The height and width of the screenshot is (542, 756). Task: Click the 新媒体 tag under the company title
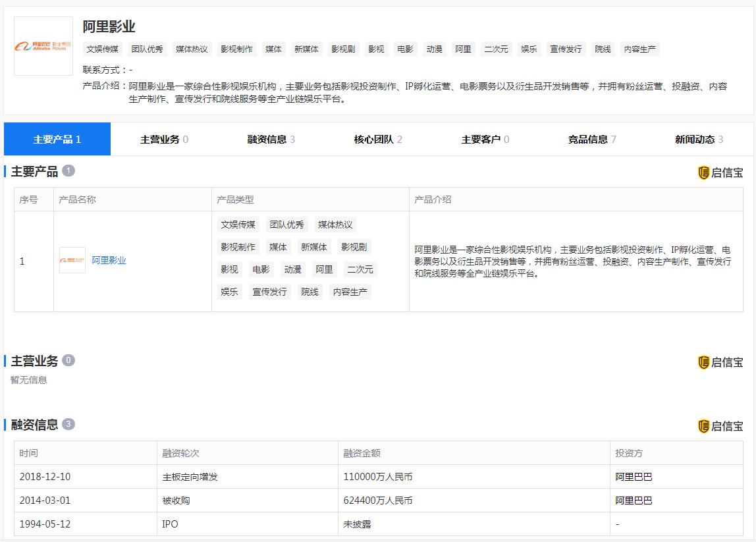tap(307, 49)
